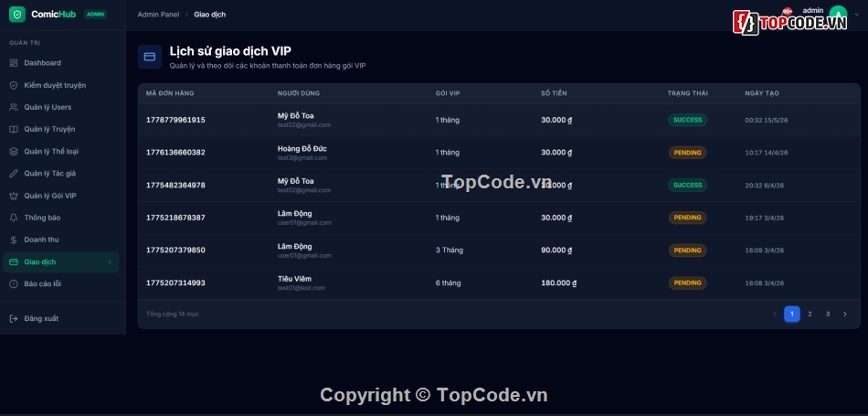Image resolution: width=868 pixels, height=416 pixels.
Task: Click user name Tiêu Viêm
Action: click(x=294, y=279)
